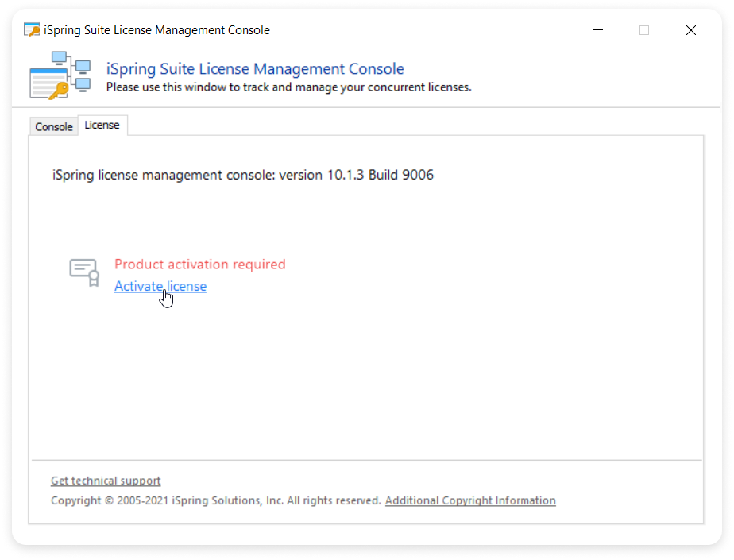Click the iSpring Solutions copyright notice text

click(x=216, y=500)
